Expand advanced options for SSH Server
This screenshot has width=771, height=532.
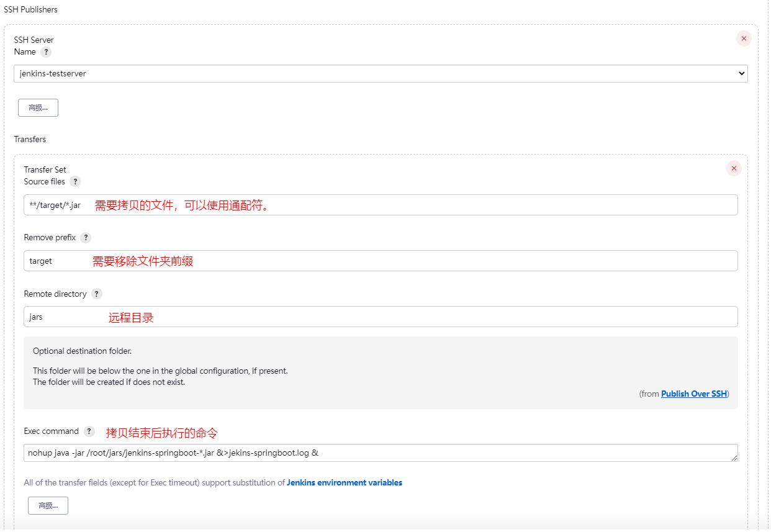click(38, 107)
